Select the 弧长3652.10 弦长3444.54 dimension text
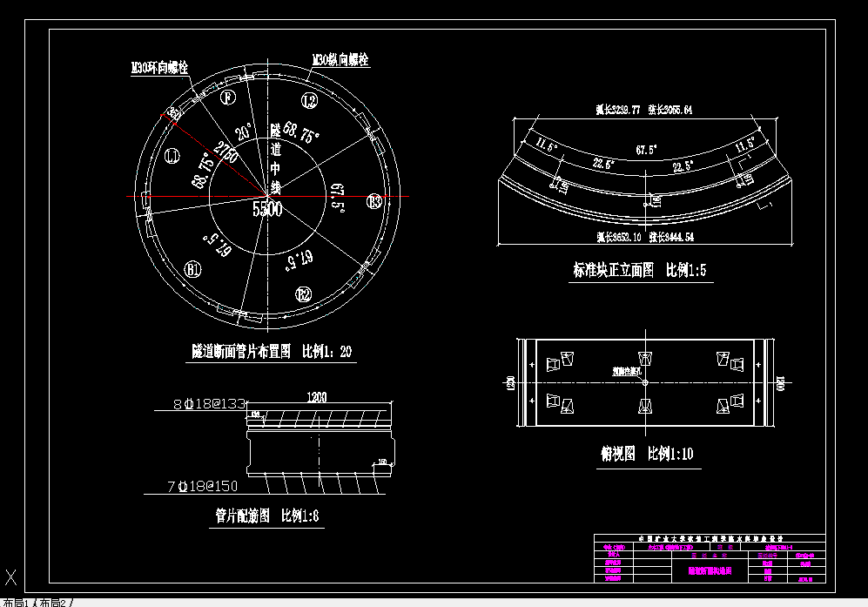Viewport: 868px width, 607px height. pos(645,237)
